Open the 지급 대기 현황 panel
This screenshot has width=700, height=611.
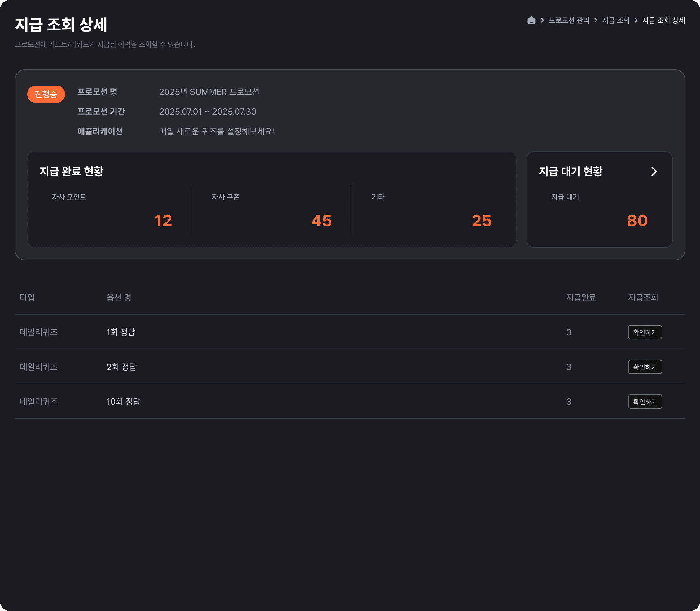pos(571,172)
